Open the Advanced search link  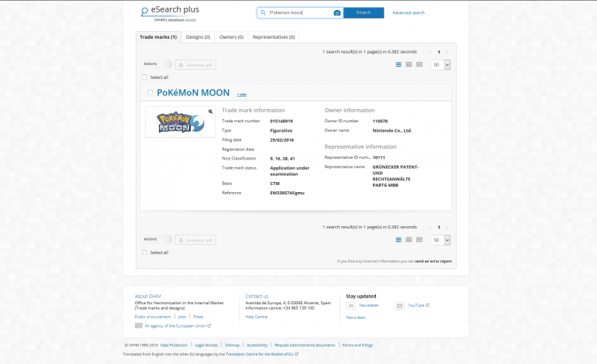click(408, 13)
